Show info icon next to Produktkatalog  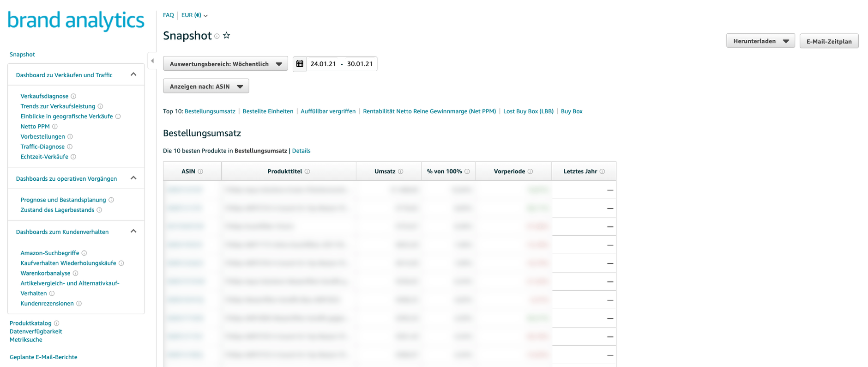coord(57,324)
